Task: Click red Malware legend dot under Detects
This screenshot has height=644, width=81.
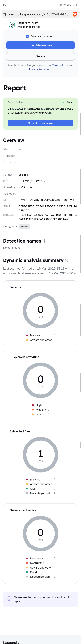Action: click(x=27, y=335)
